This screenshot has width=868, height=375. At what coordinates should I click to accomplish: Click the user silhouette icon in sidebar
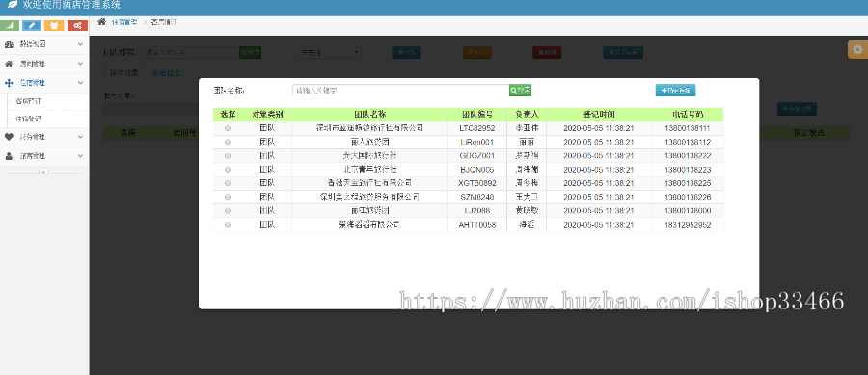click(x=9, y=156)
